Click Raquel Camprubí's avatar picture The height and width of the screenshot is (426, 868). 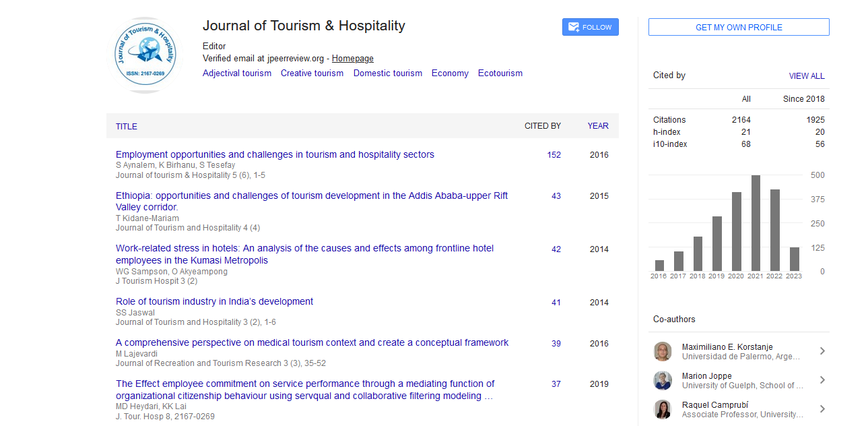pyautogui.click(x=663, y=409)
